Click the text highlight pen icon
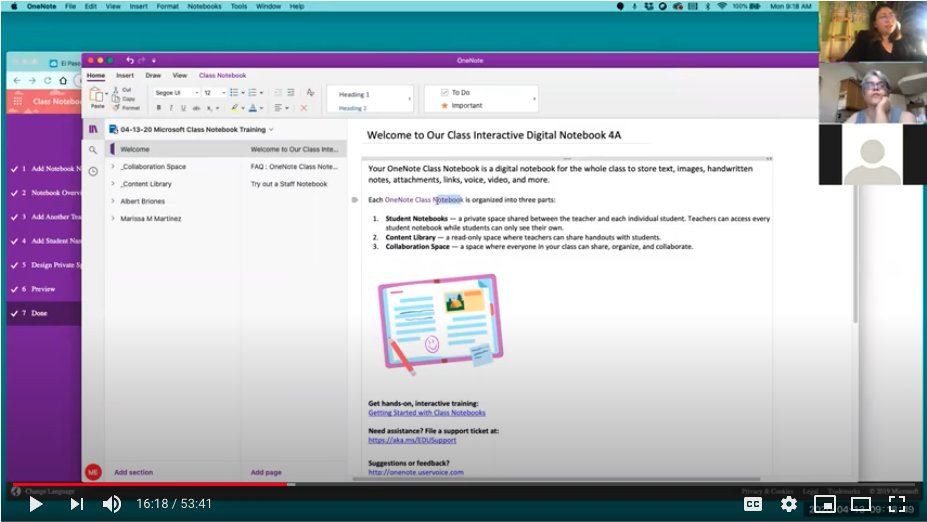927x522 pixels. coord(235,108)
